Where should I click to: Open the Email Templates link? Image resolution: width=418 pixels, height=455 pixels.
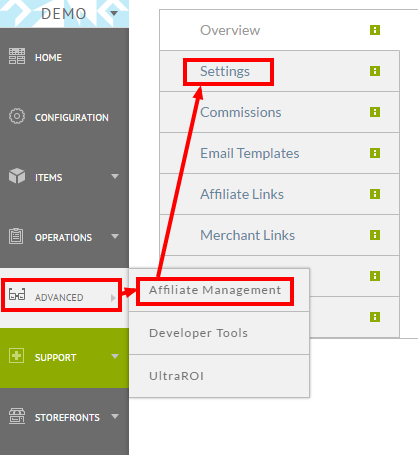coord(250,153)
